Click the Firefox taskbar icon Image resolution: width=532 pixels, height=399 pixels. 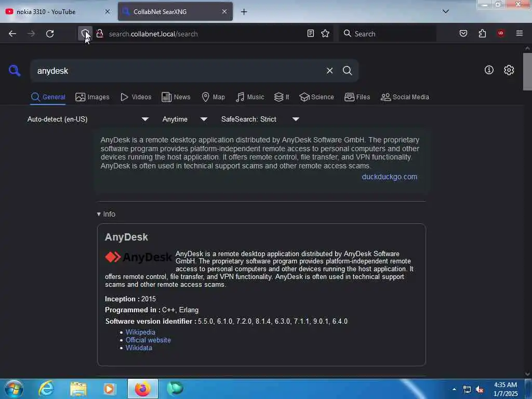142,389
